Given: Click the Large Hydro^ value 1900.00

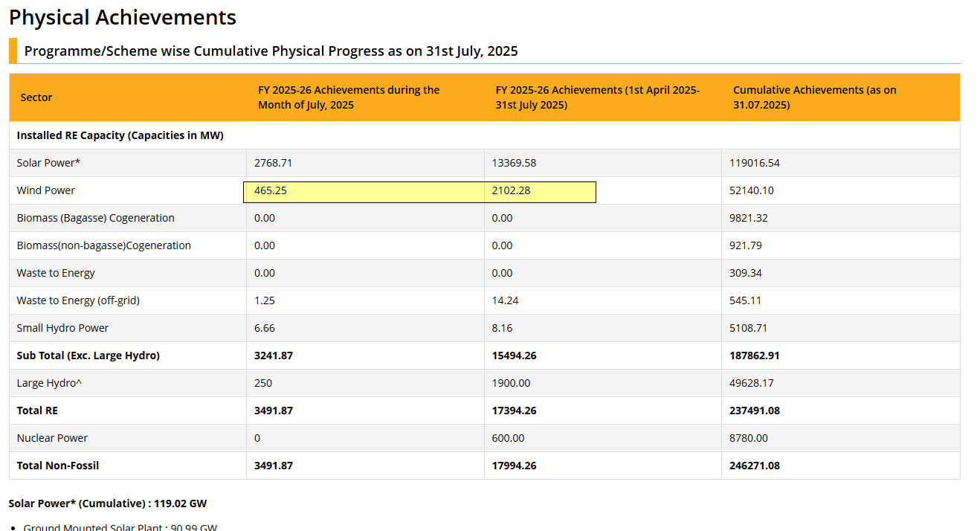Looking at the screenshot, I should point(511,383).
